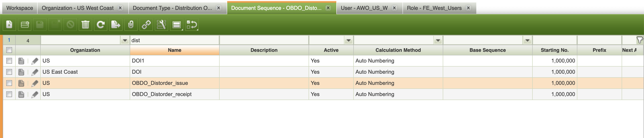644x138 pixels.
Task: Toggle the select-all checkbox in the grid header
Action: click(x=9, y=50)
